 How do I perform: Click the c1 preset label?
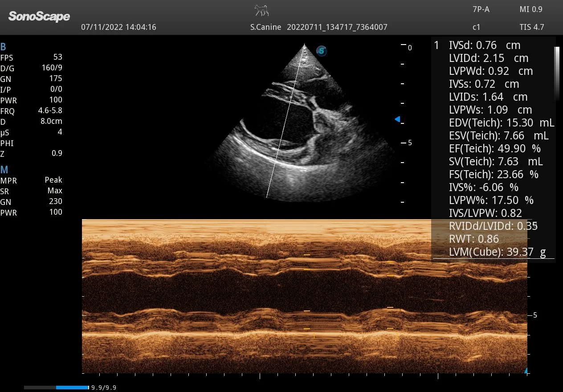(x=476, y=27)
